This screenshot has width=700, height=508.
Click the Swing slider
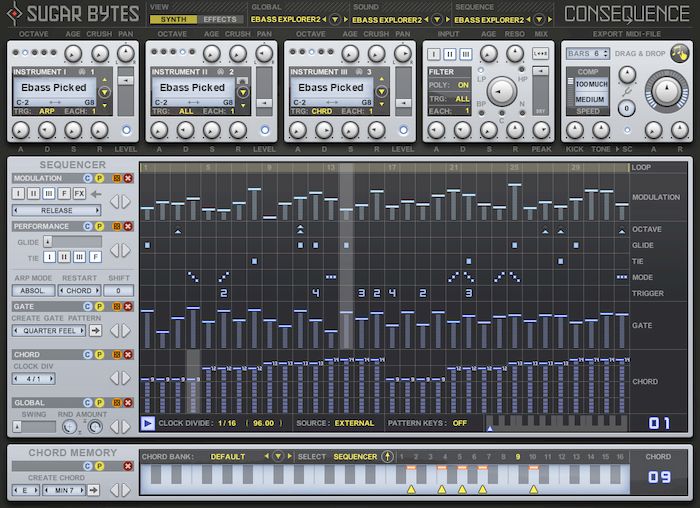pyautogui.click(x=34, y=427)
